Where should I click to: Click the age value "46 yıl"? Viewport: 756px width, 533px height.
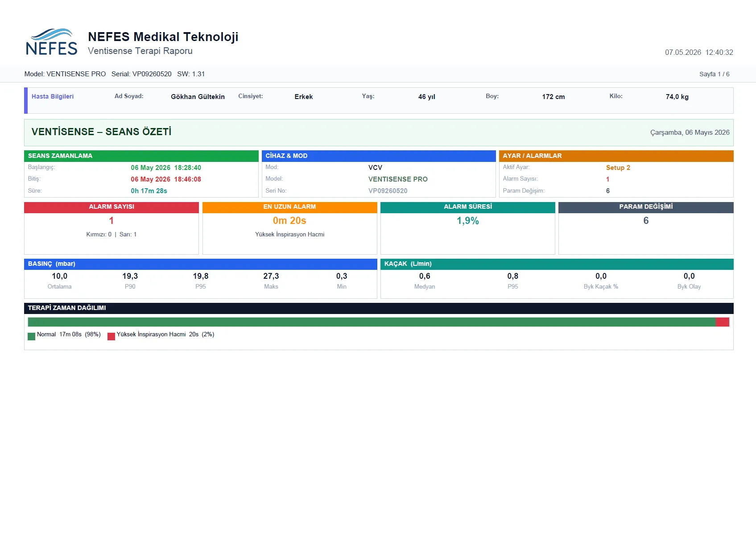click(x=427, y=97)
